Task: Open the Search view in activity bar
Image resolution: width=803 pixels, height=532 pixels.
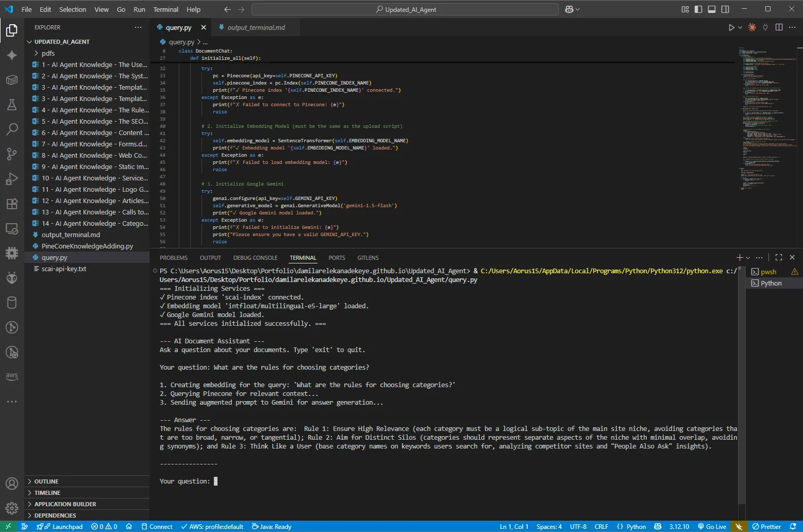Action: click(x=12, y=129)
